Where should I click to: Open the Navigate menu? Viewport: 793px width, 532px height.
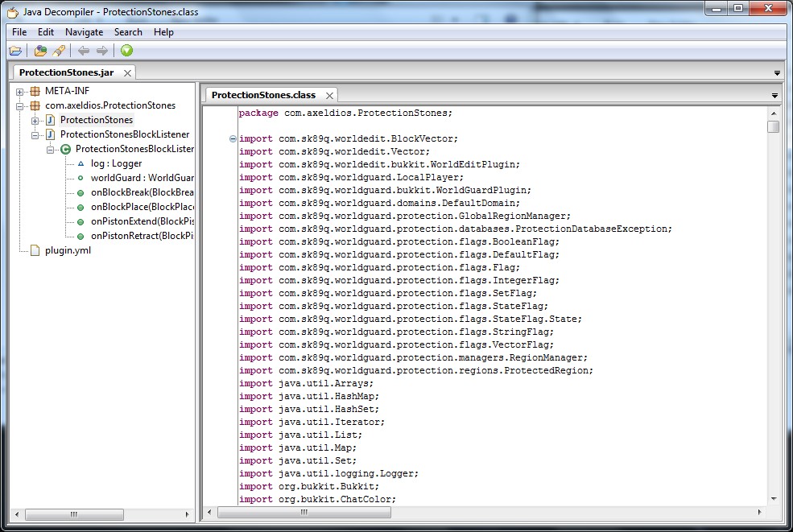tap(84, 32)
